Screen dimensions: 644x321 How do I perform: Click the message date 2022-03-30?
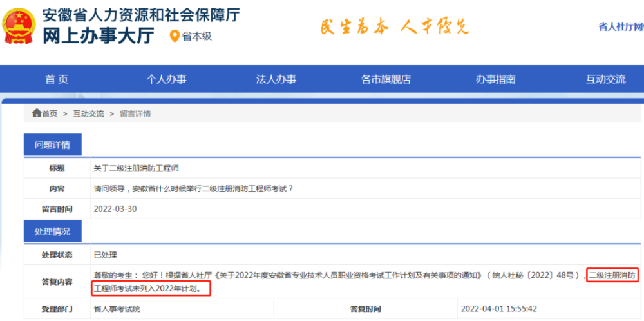tap(115, 209)
